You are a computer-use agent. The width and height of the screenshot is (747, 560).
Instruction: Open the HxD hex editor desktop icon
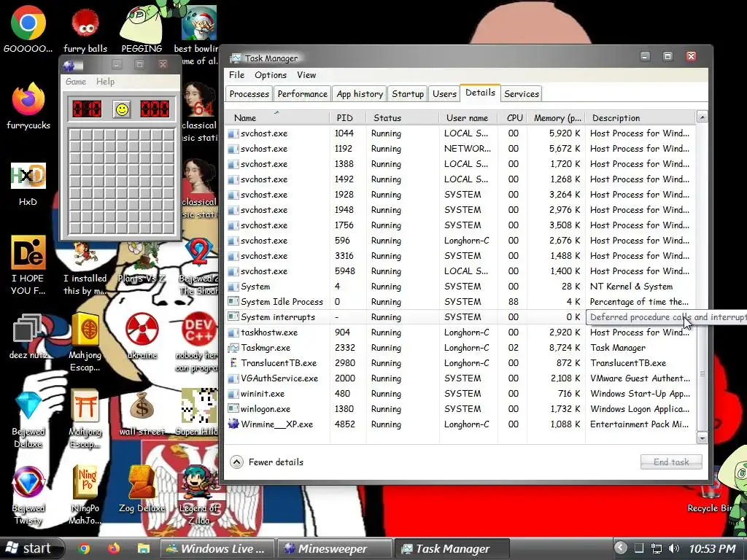[28, 183]
